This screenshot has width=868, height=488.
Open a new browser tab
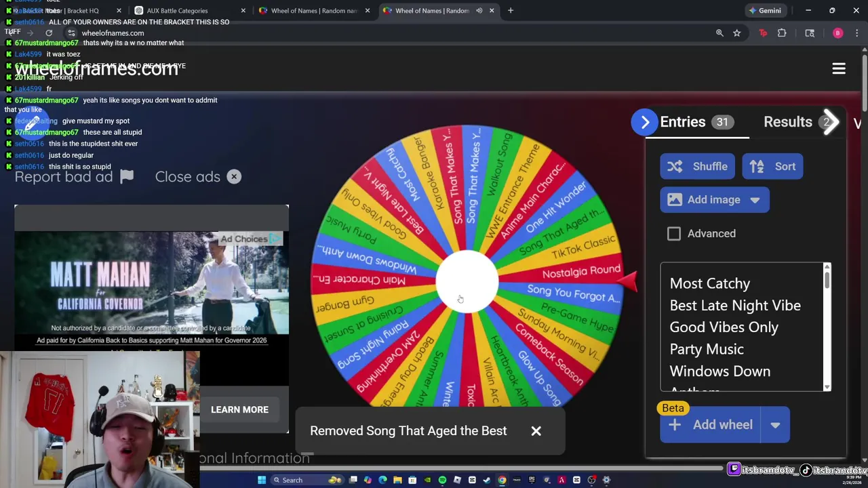[511, 11]
